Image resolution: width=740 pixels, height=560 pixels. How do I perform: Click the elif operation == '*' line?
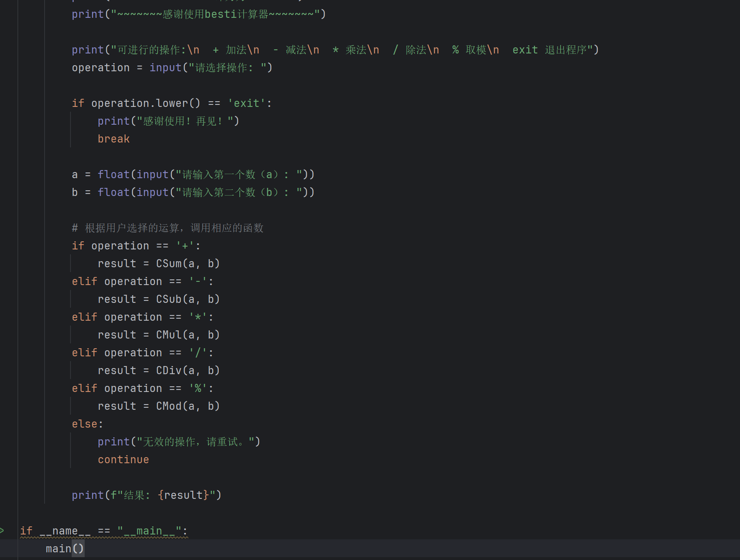[143, 317]
